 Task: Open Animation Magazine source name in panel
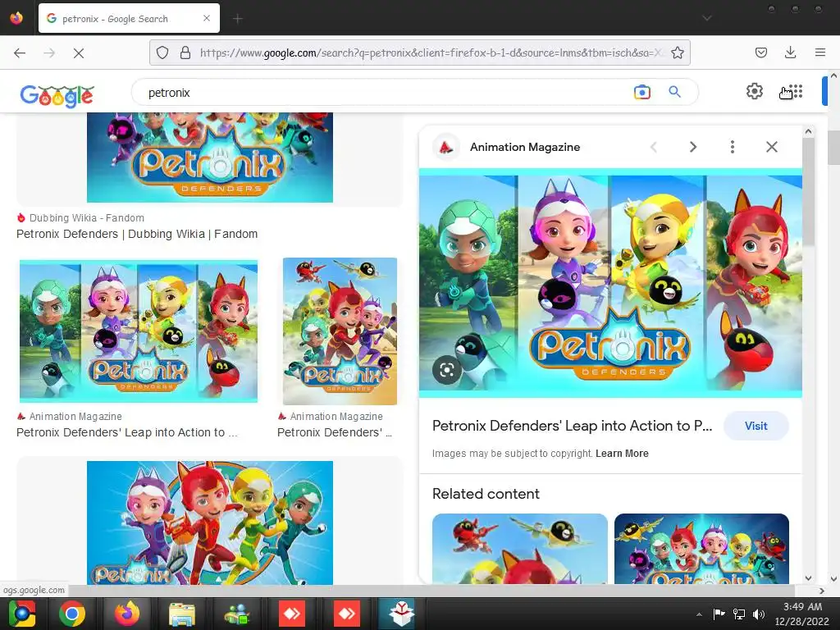pyautogui.click(x=524, y=147)
